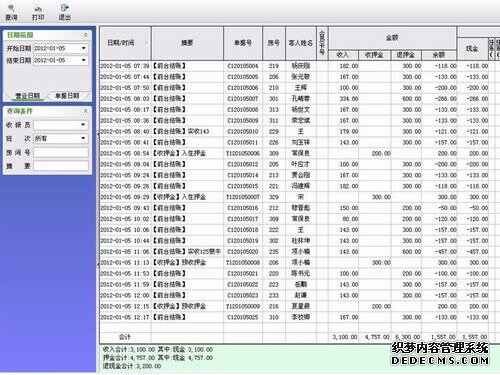The image size is (500, 375).
Task: Click the 退出 (Exit) toolbar icon
Action: [65, 12]
